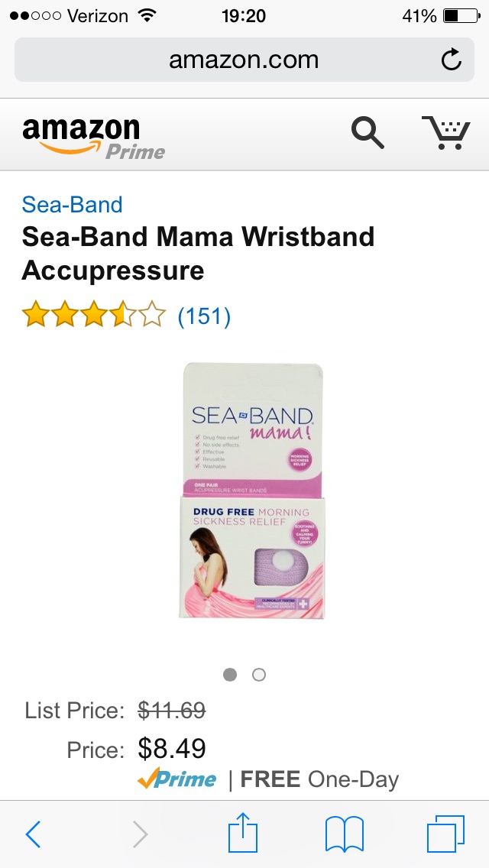489x868 pixels.
Task: Show open tabs with tabs icon
Action: (445, 834)
